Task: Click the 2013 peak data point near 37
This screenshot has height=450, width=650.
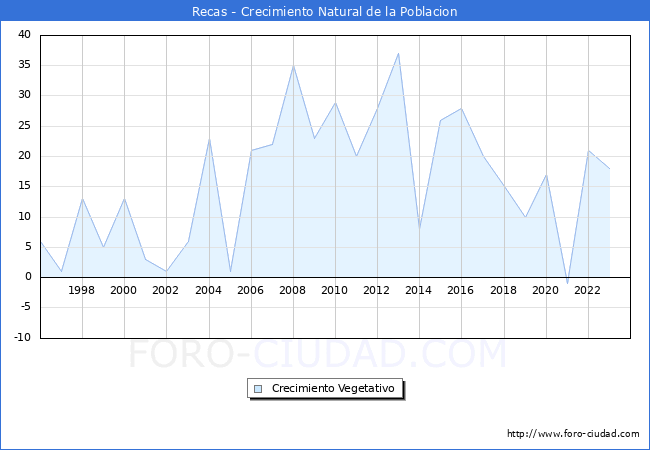Action: (398, 53)
